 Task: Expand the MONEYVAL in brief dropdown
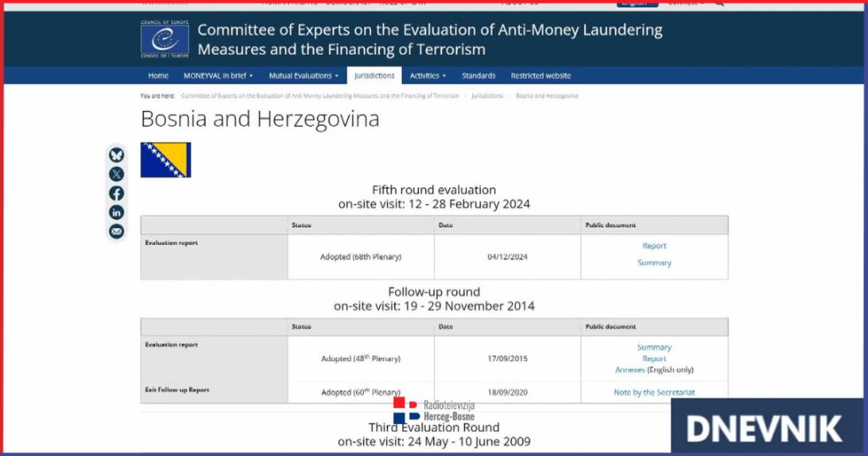tap(218, 76)
